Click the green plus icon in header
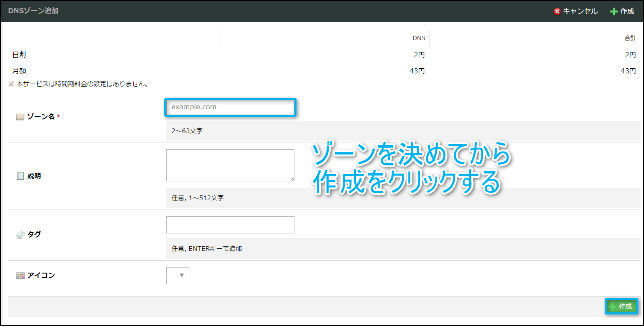Screen dimensions: 644x326 click(x=614, y=12)
